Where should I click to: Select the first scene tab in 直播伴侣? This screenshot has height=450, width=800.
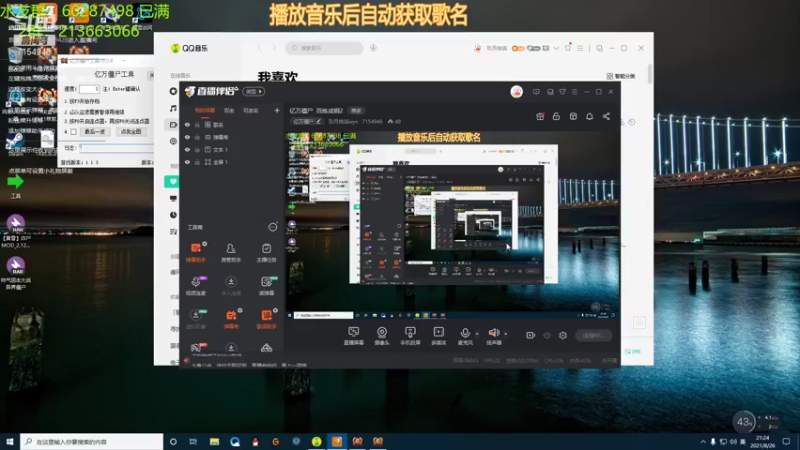[205, 110]
